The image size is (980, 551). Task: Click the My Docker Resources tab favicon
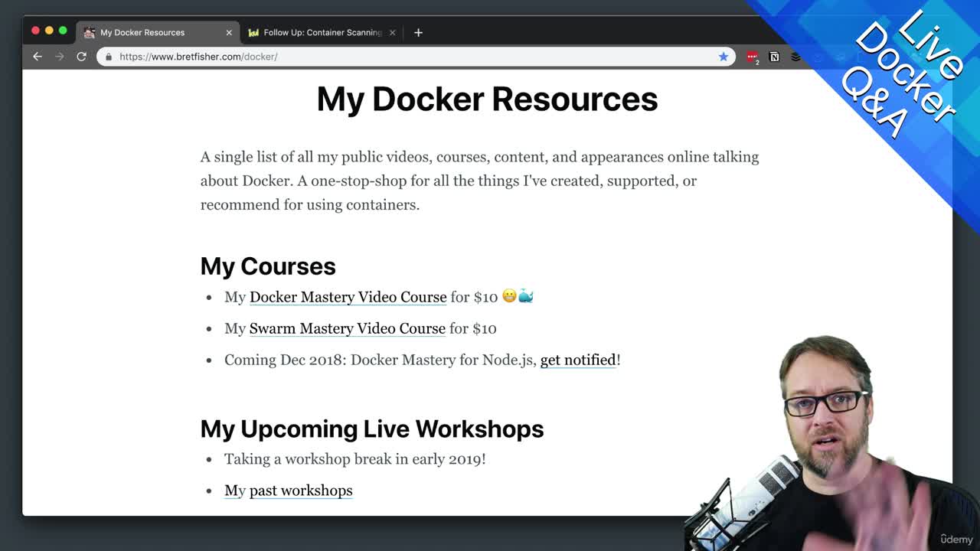pyautogui.click(x=90, y=32)
